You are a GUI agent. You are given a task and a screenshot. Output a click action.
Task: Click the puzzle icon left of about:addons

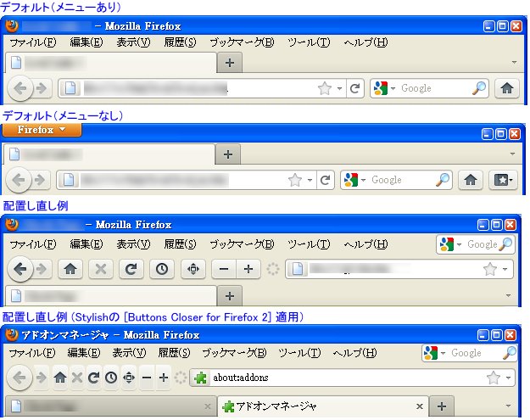coord(200,378)
